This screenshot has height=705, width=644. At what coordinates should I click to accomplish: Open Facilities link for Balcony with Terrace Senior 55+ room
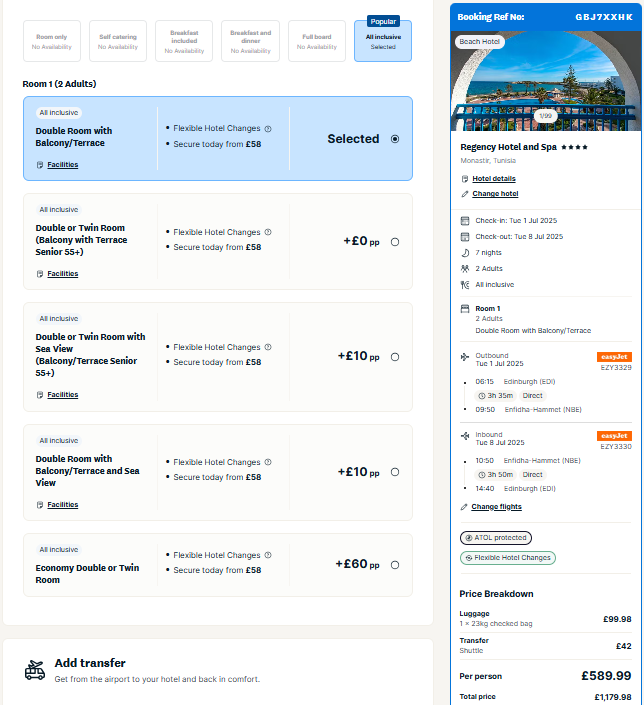[x=63, y=273]
